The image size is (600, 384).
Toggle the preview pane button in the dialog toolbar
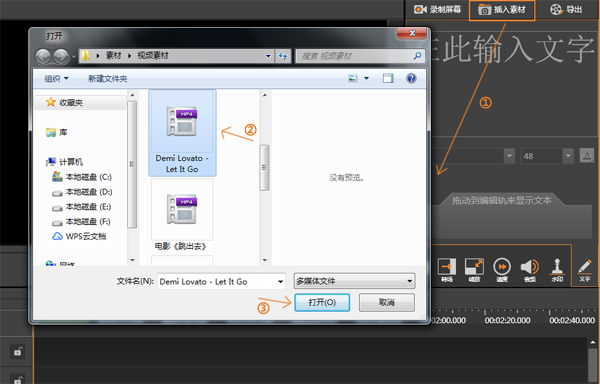point(388,78)
